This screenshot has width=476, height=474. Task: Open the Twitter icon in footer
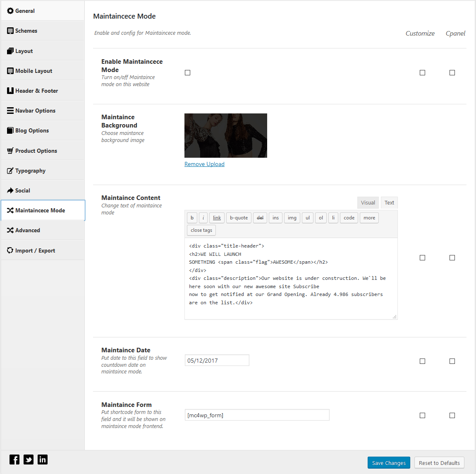(29, 460)
